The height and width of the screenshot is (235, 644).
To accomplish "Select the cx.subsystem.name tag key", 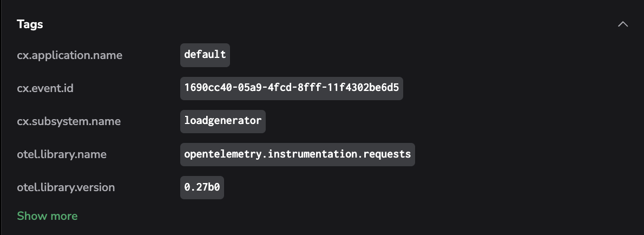I will pyautogui.click(x=69, y=121).
